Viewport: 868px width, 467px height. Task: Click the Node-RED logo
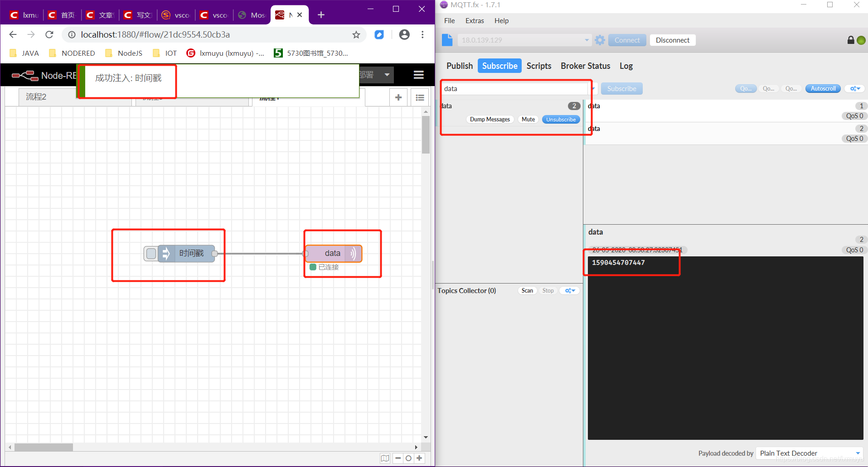point(25,75)
